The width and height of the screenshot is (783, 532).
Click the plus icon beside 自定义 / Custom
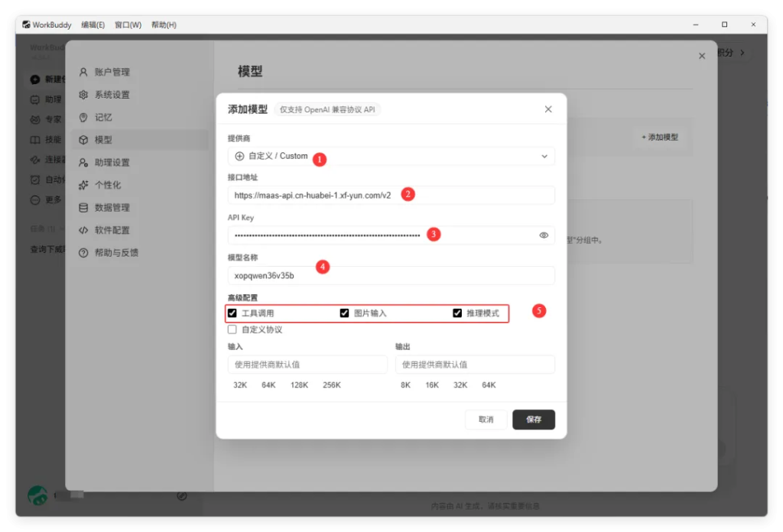239,156
